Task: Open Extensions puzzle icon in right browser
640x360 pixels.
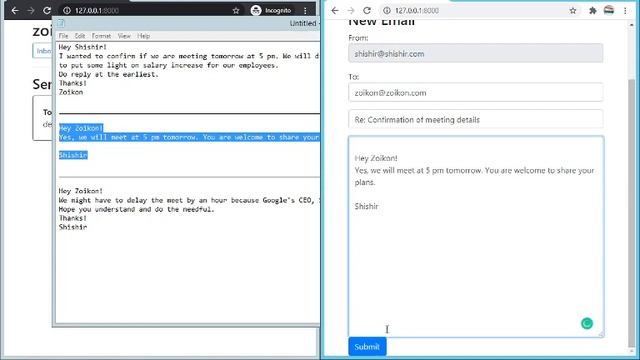Action: tap(593, 11)
